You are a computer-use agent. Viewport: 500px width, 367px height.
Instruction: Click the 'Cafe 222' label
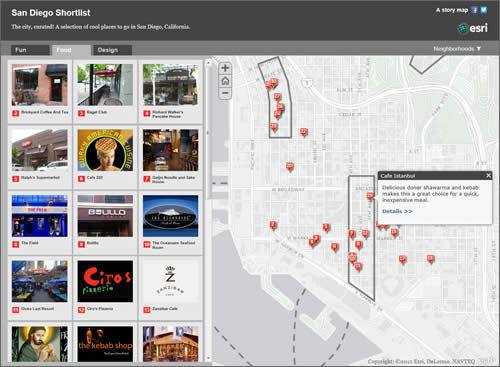[x=95, y=178]
